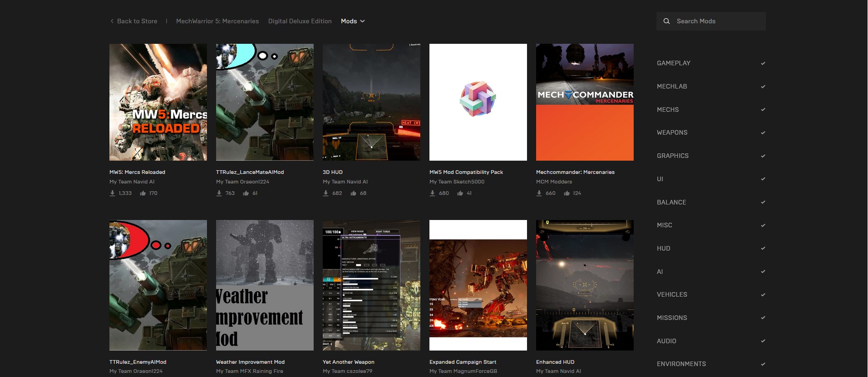Click Yet Another Weapon thumbnail image

click(372, 285)
